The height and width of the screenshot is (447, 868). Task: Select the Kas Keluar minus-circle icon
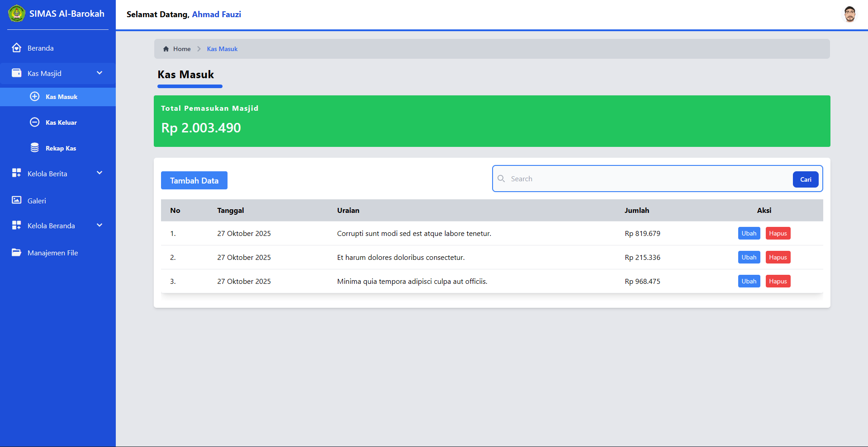[x=35, y=122]
